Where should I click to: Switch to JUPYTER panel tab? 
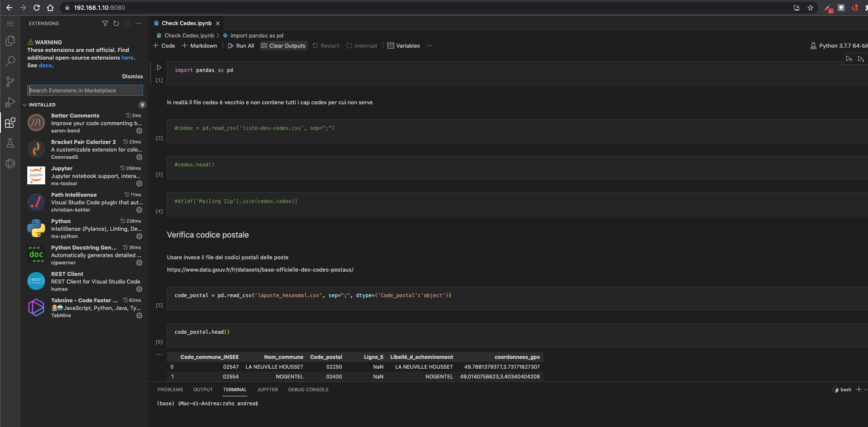coord(267,390)
